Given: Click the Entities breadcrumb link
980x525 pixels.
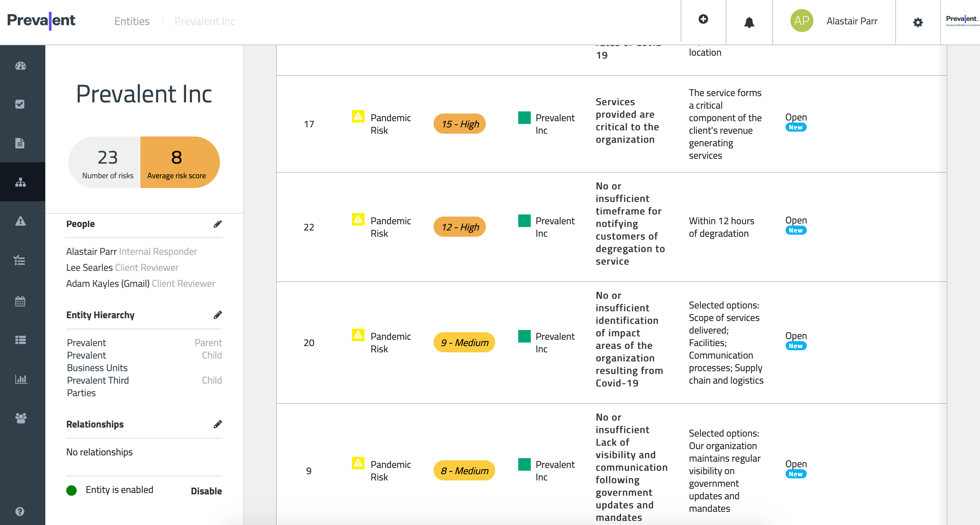Looking at the screenshot, I should click(132, 21).
